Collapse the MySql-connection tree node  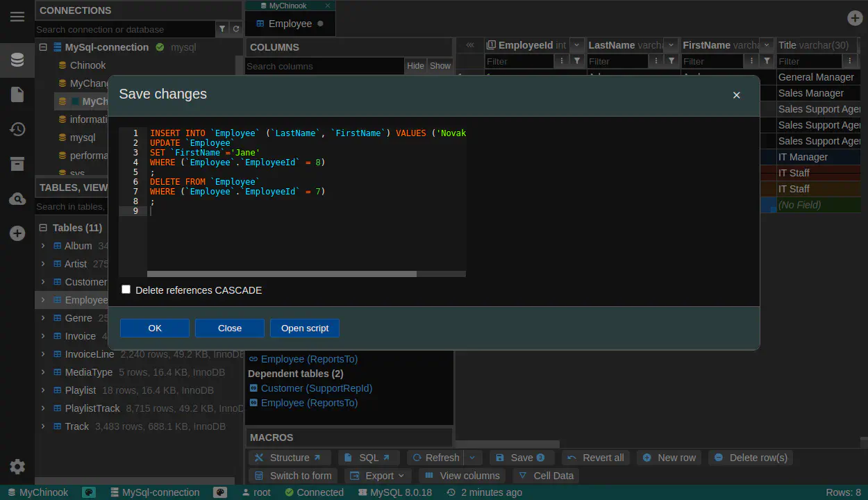pos(43,47)
